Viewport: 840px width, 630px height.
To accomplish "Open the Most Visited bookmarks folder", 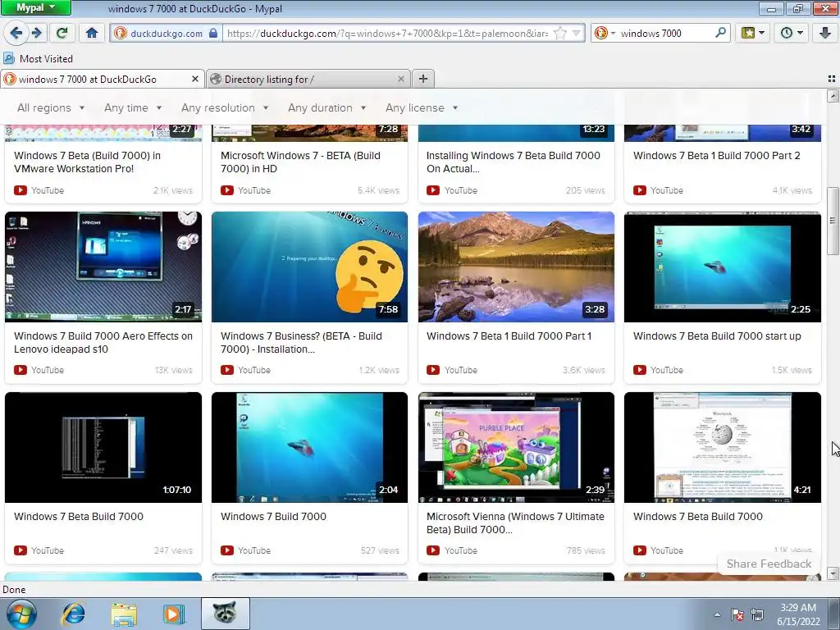I will [38, 58].
